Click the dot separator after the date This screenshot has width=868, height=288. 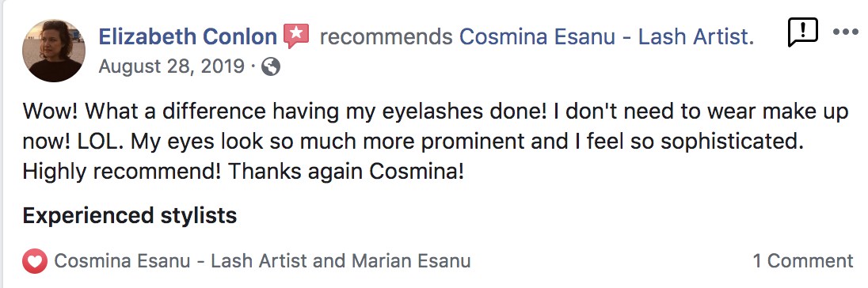[x=253, y=67]
